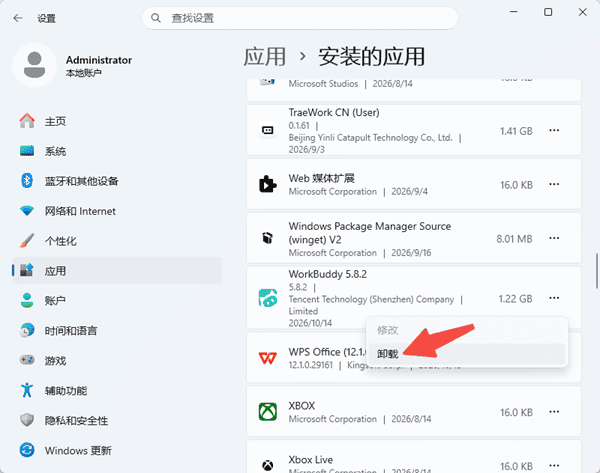Click the gamepad icon for 游戏

pyautogui.click(x=27, y=360)
